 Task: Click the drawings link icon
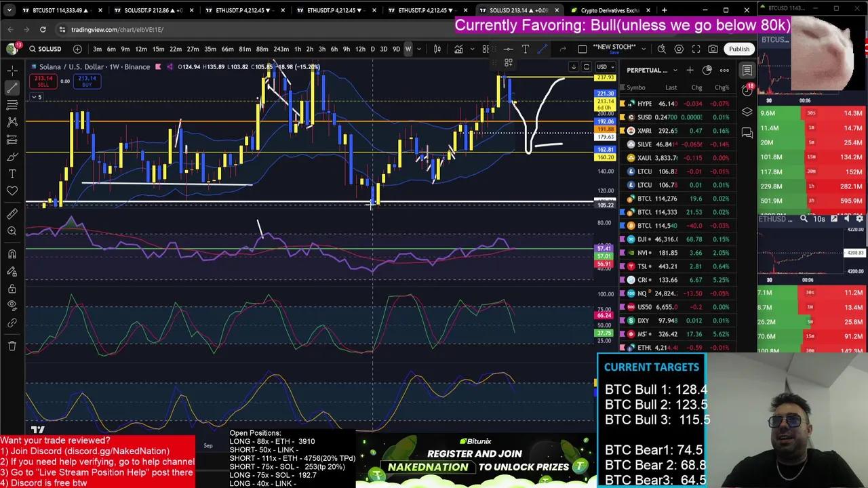(x=12, y=323)
